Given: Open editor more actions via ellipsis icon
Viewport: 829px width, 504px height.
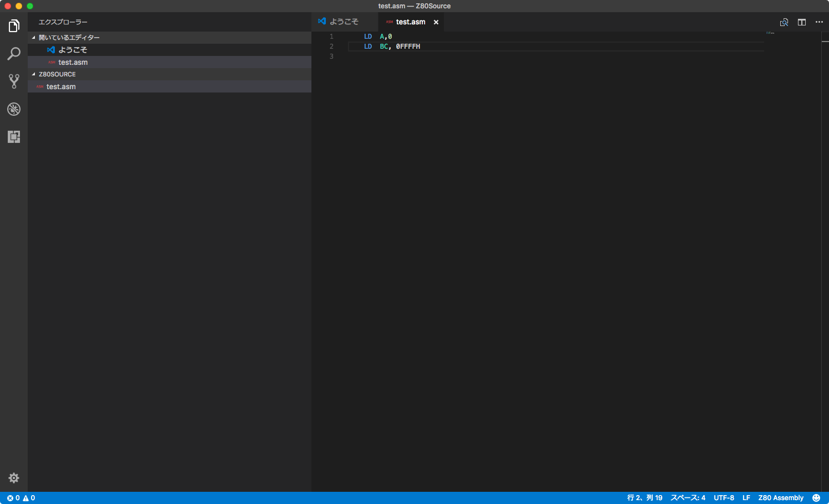Looking at the screenshot, I should coord(820,22).
